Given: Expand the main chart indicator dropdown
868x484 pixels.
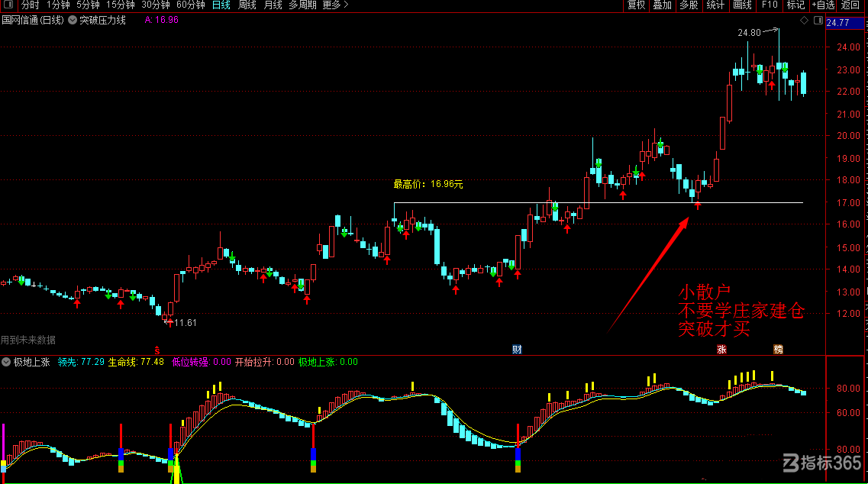Looking at the screenshot, I should click(x=73, y=21).
